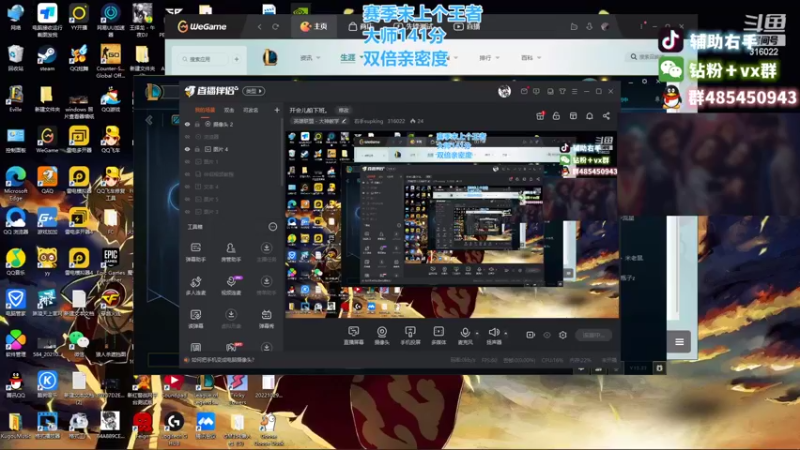Click the WeGame 搜索应用 search field
800x450 pixels.
[204, 59]
